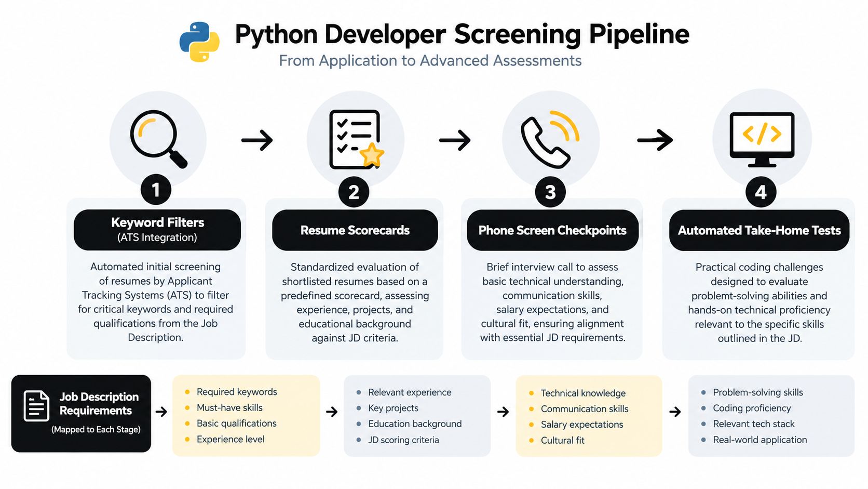Click the monitor with code brackets icon

point(762,139)
